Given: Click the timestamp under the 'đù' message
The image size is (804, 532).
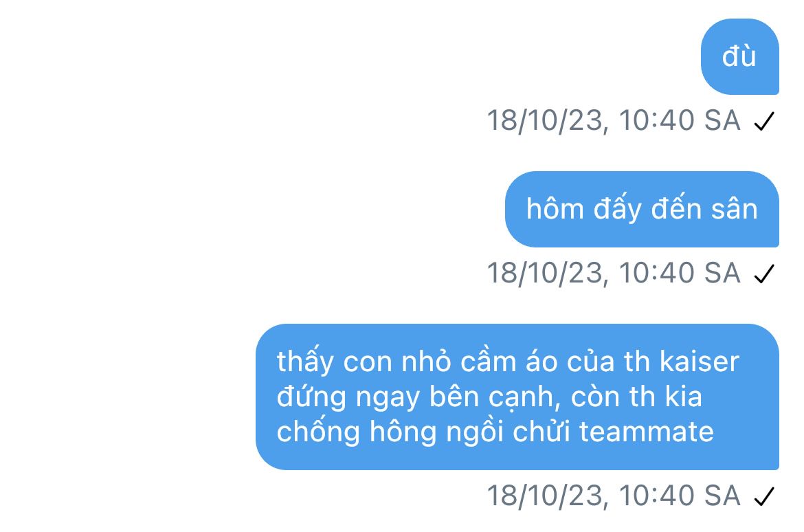Looking at the screenshot, I should (x=613, y=121).
